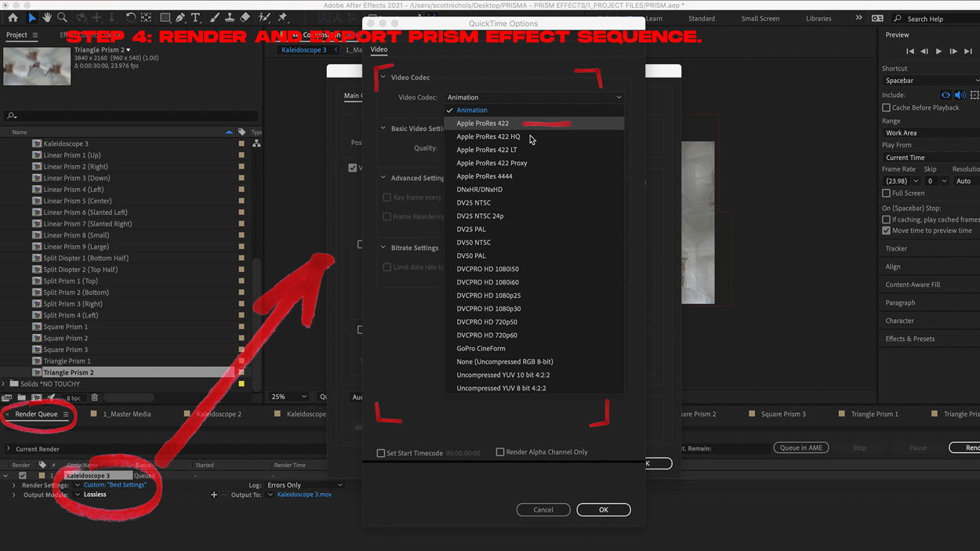Click the Queue in AME button
The width and height of the screenshot is (980, 551).
[801, 448]
